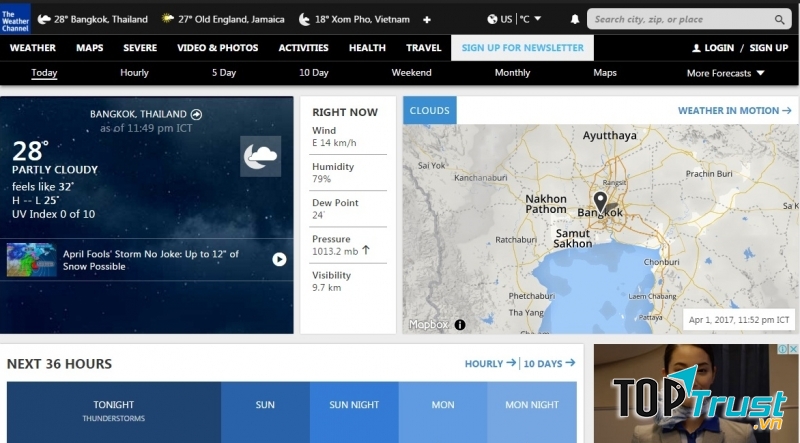Click the globe icon next to US

tap(492, 19)
